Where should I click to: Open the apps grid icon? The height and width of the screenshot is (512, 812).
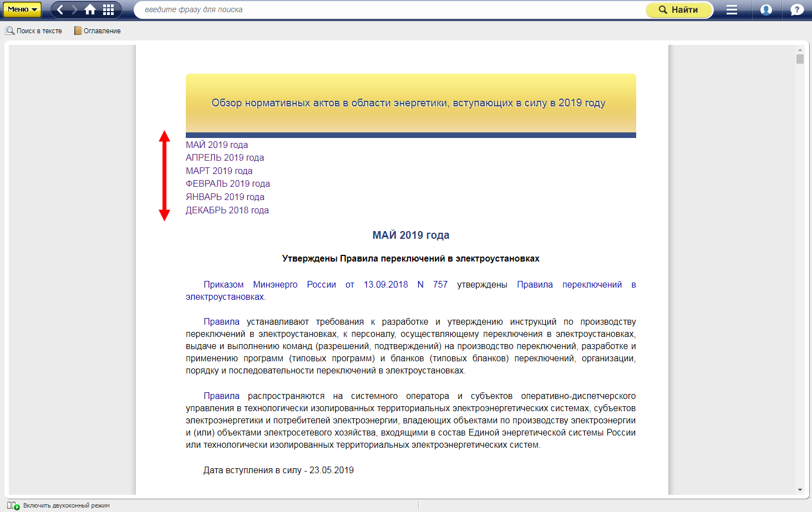point(109,9)
